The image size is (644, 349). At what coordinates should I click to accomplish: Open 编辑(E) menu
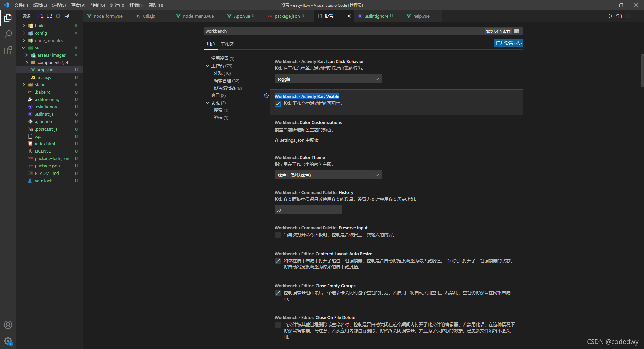[x=40, y=5]
